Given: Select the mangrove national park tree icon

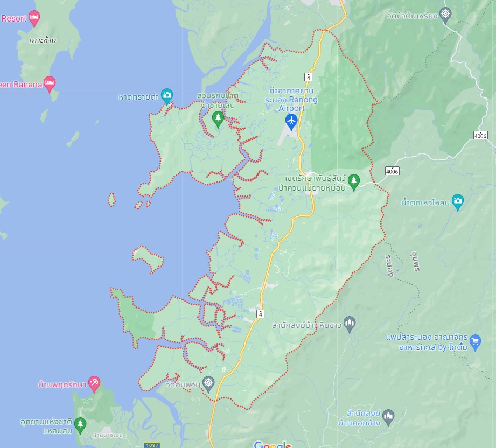Looking at the screenshot, I should [x=218, y=120].
